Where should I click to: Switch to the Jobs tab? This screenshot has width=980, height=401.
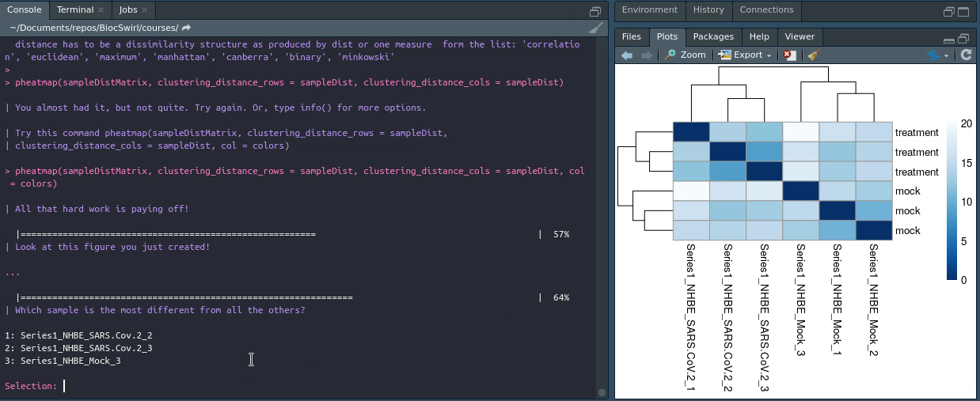point(127,10)
